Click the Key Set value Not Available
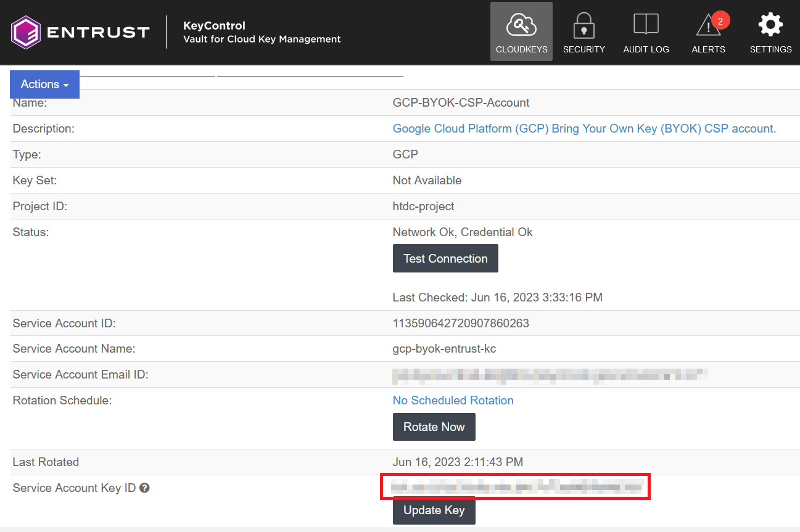Screen dimensions: 800x532 [427, 180]
